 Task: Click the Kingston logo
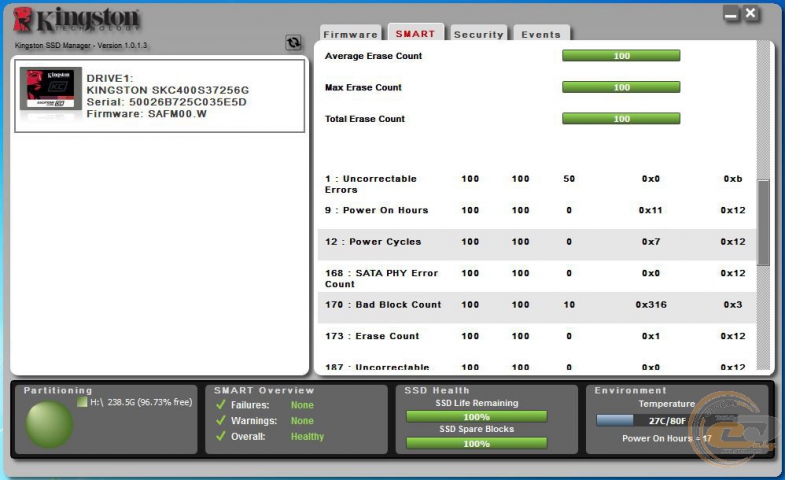tap(76, 20)
